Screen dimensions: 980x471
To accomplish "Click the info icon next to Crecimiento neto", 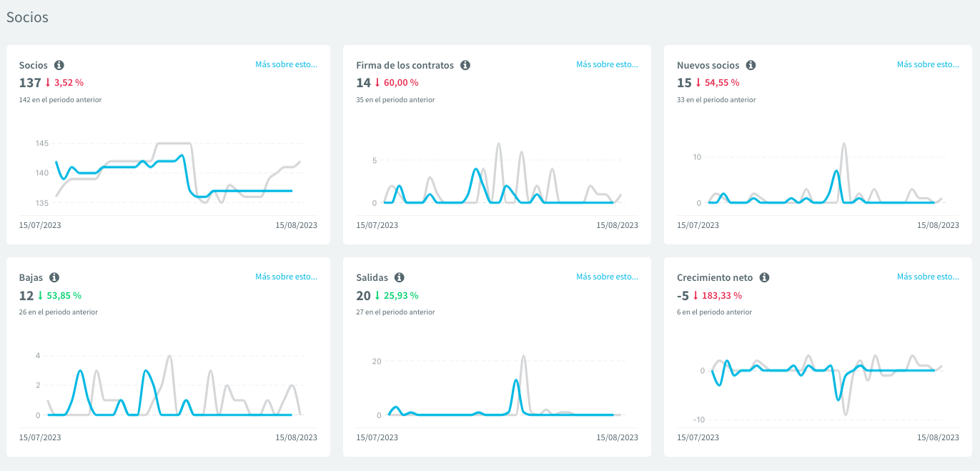I will click(x=764, y=277).
